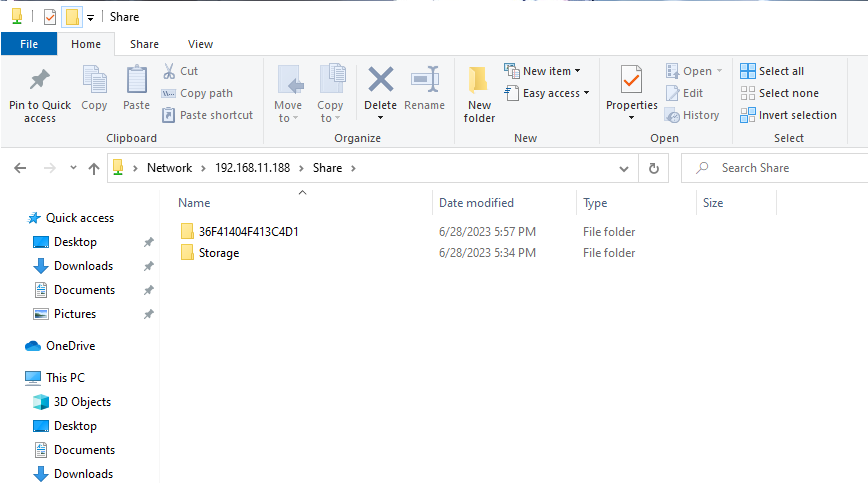This screenshot has height=483, width=868.
Task: Click the Cut scissors icon
Action: [169, 71]
